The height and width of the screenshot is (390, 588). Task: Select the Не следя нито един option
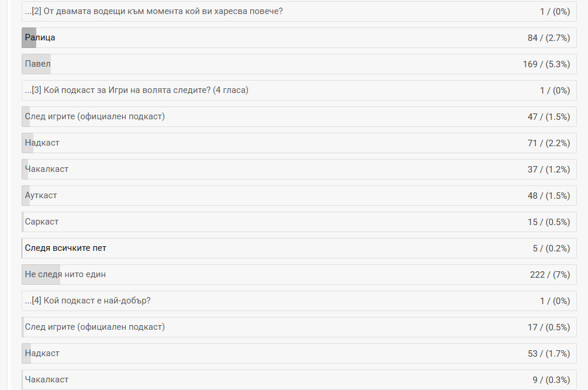(x=65, y=274)
